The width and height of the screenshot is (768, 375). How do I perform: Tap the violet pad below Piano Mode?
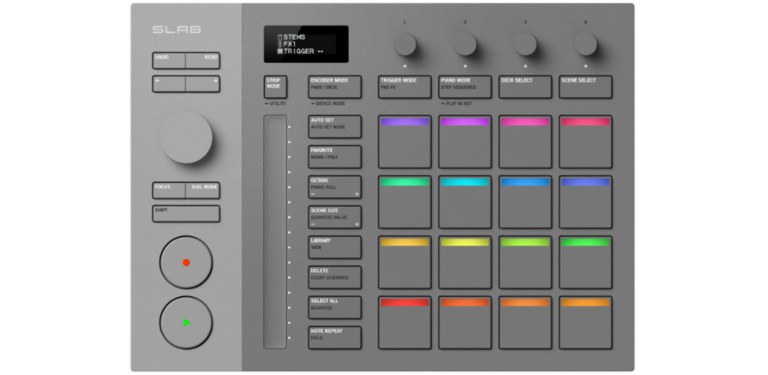465,142
